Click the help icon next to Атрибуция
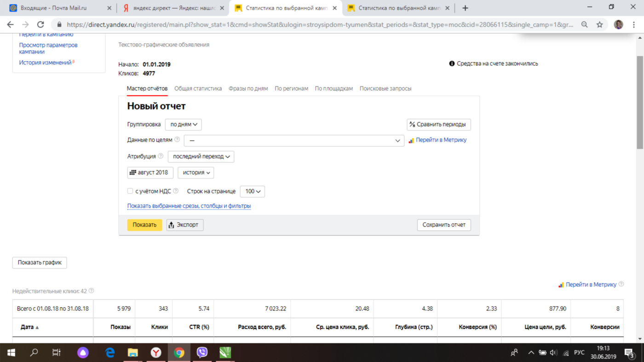Viewport: 644px width, 362px height. click(x=161, y=156)
